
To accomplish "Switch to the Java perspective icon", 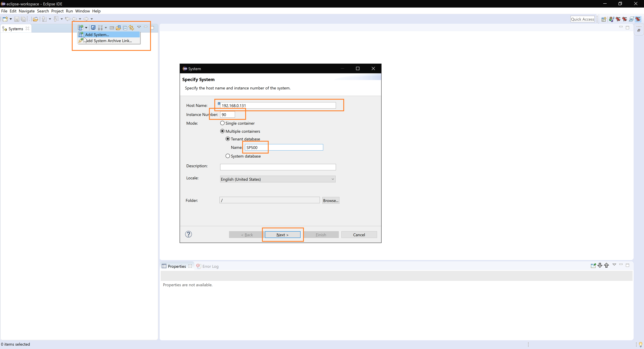I will pos(611,19).
